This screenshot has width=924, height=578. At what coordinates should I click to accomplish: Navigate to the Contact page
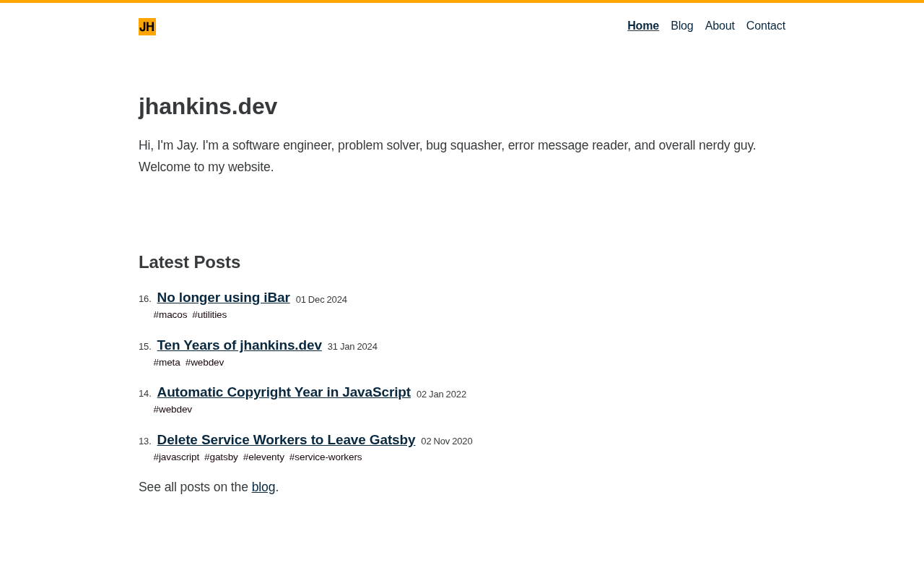point(765,26)
